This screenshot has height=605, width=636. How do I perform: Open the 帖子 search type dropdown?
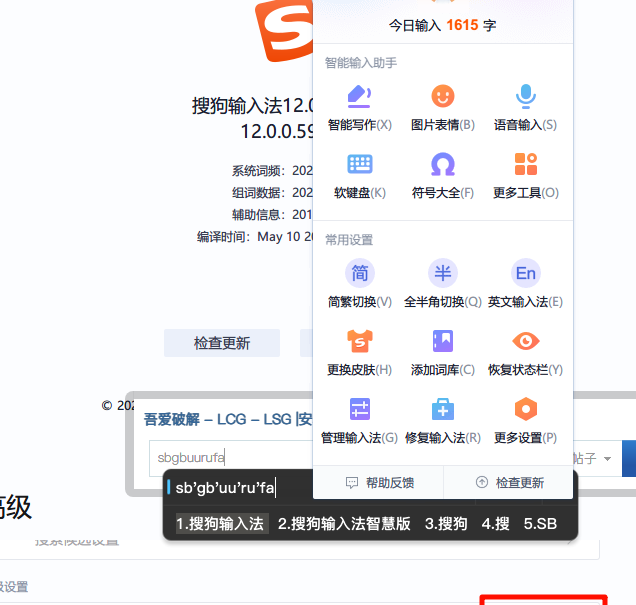click(592, 459)
